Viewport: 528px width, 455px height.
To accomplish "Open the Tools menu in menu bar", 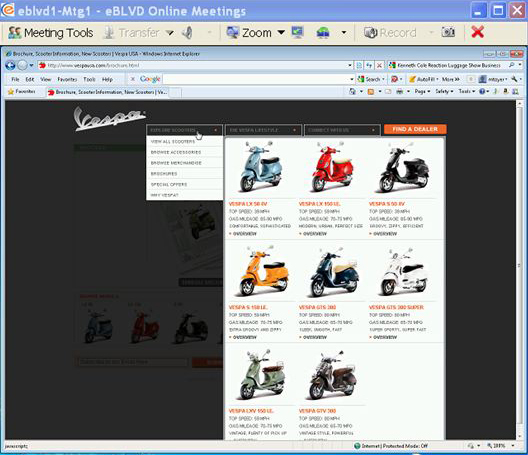I will (x=89, y=79).
